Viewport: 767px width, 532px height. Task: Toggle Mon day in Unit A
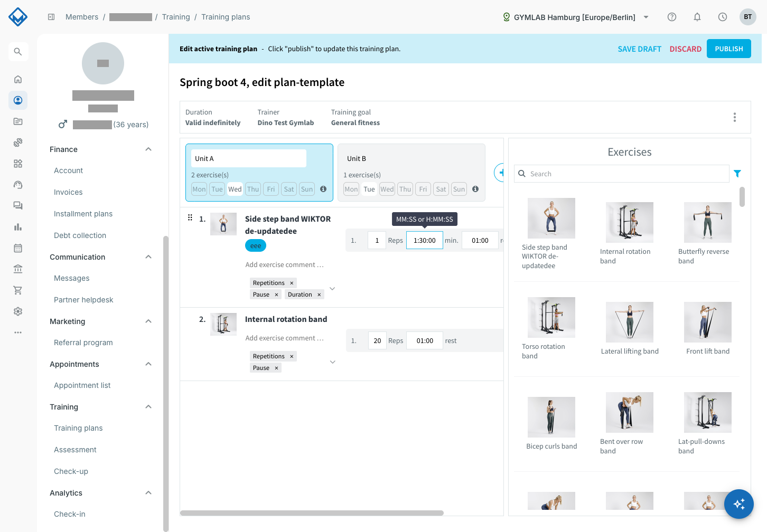point(199,189)
